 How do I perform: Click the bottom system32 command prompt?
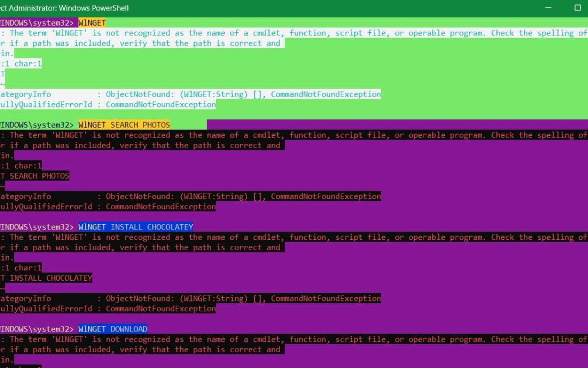click(x=35, y=329)
